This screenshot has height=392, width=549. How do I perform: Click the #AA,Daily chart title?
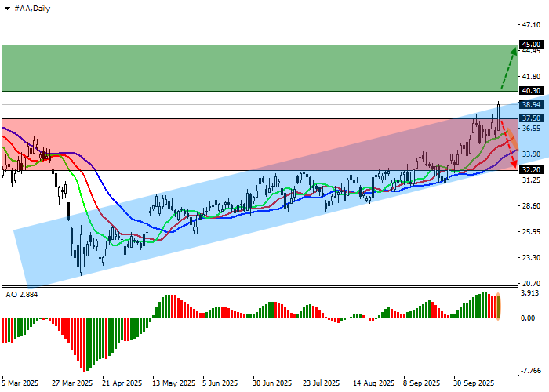pos(33,7)
